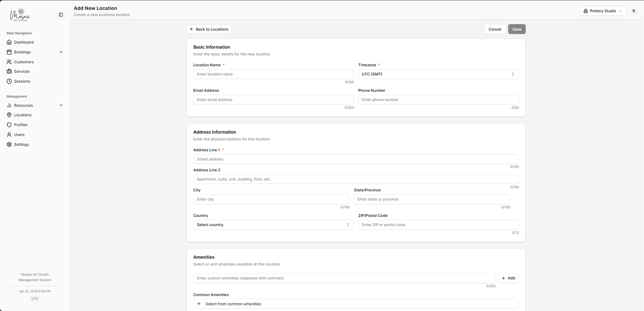Select Profiles under Management
644x311 pixels.
(x=21, y=124)
